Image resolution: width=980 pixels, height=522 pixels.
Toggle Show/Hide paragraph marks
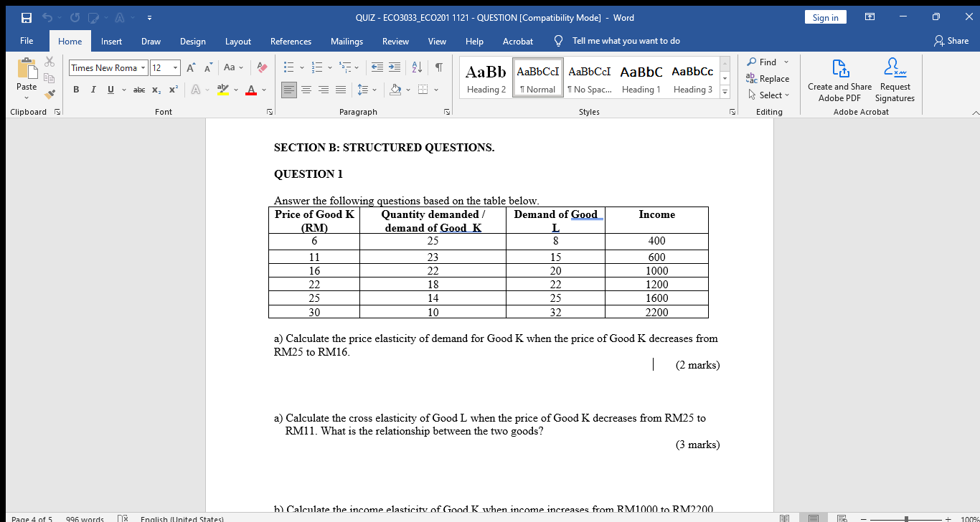click(x=437, y=67)
